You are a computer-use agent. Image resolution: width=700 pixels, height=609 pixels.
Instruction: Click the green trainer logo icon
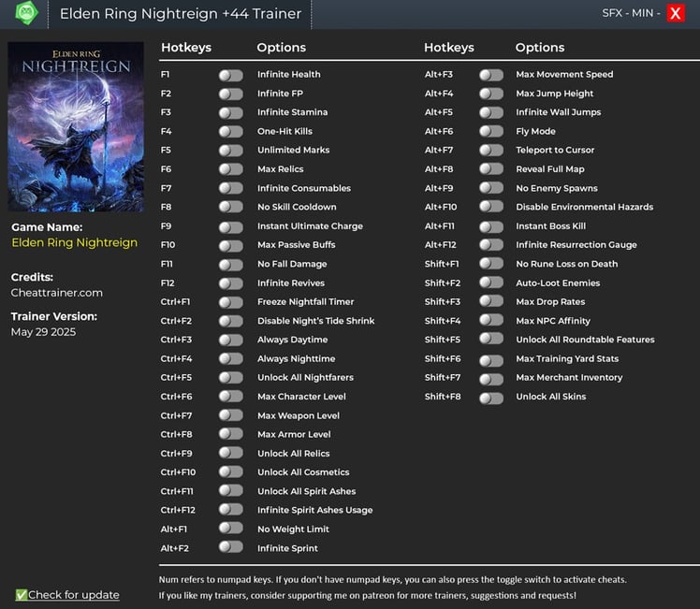coord(26,13)
